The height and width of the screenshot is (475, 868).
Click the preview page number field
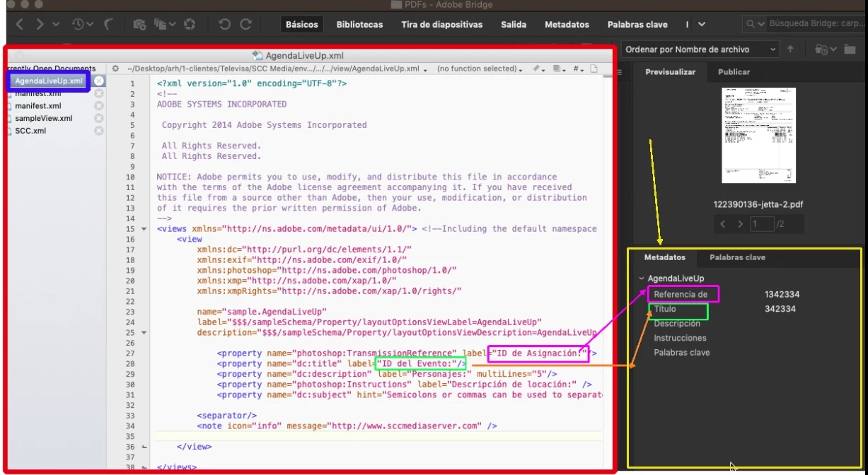(761, 224)
